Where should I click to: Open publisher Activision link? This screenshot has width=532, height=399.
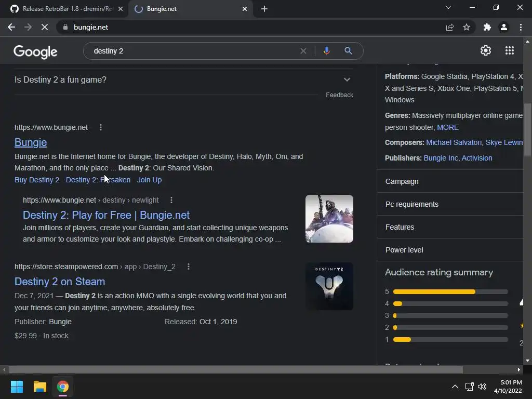pyautogui.click(x=477, y=158)
